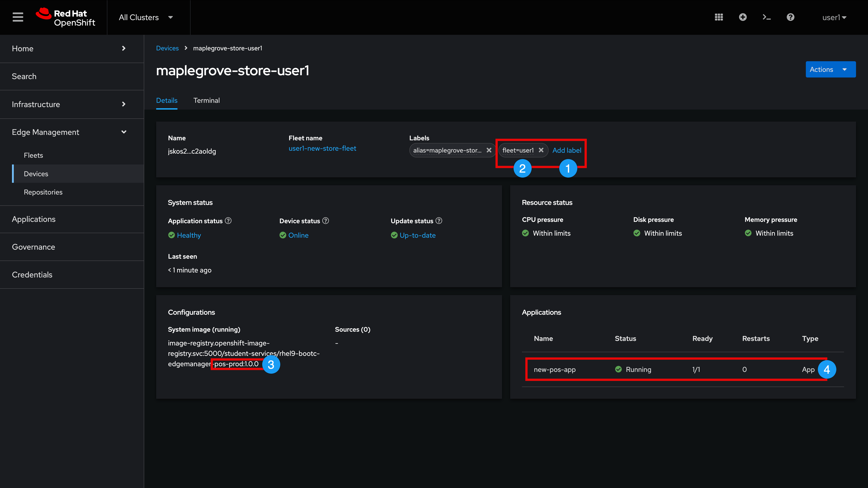
Task: Click the Name column header in Applications
Action: [543, 338]
